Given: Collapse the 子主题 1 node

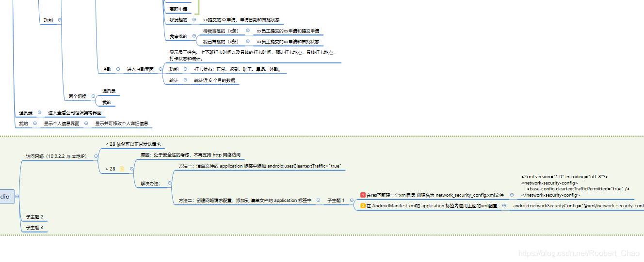Looking at the screenshot, I should coord(352,200).
